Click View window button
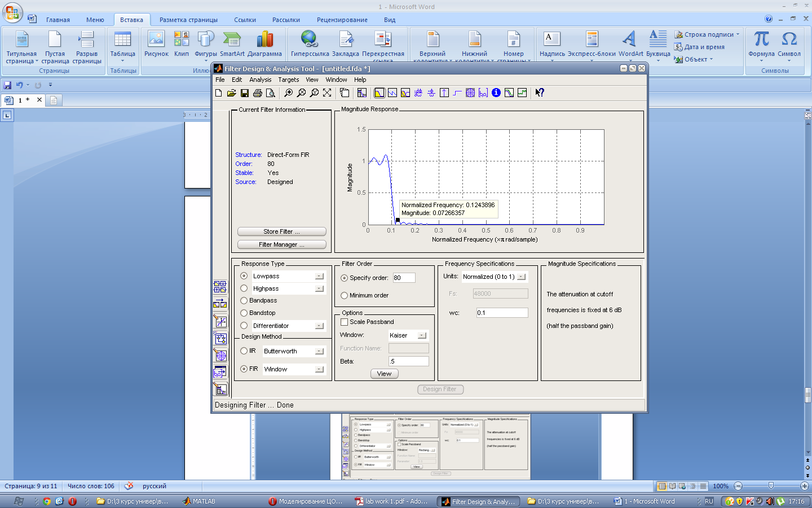Image resolution: width=812 pixels, height=508 pixels. tap(385, 374)
